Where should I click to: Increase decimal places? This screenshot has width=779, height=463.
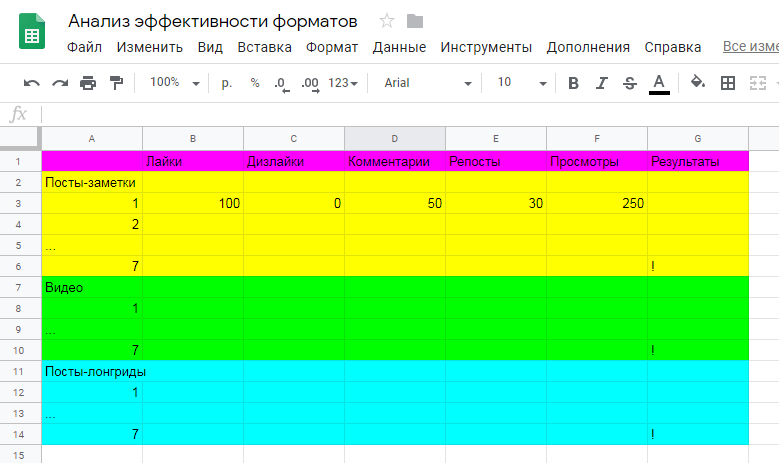[310, 84]
